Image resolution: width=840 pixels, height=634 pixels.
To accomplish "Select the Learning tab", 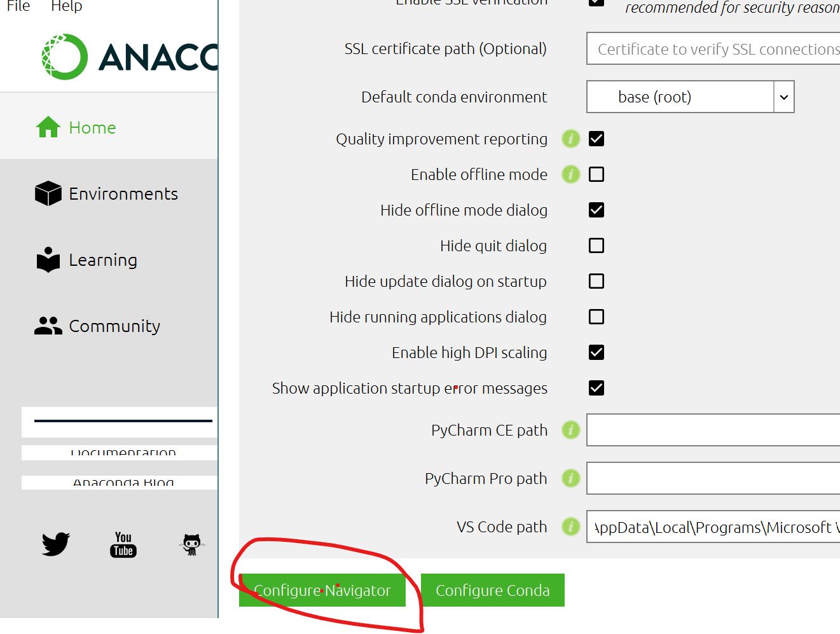I will [109, 259].
